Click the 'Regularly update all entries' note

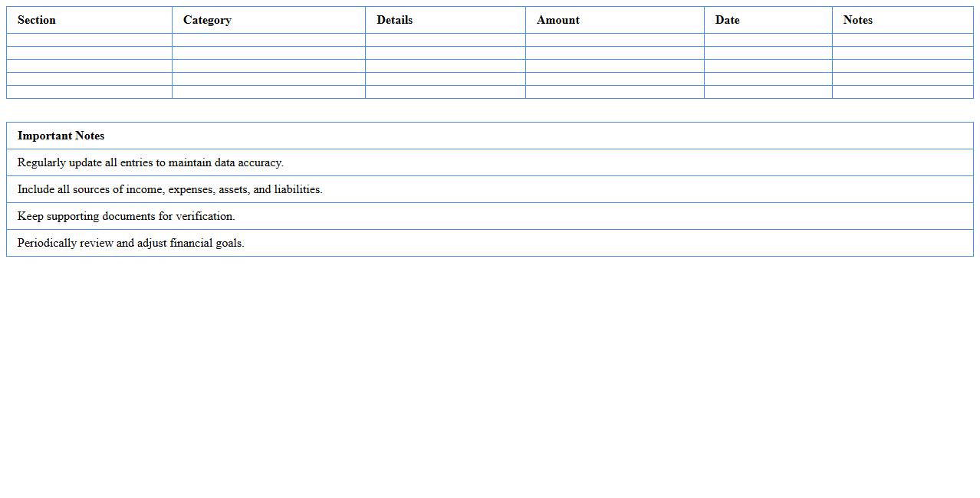[x=150, y=162]
